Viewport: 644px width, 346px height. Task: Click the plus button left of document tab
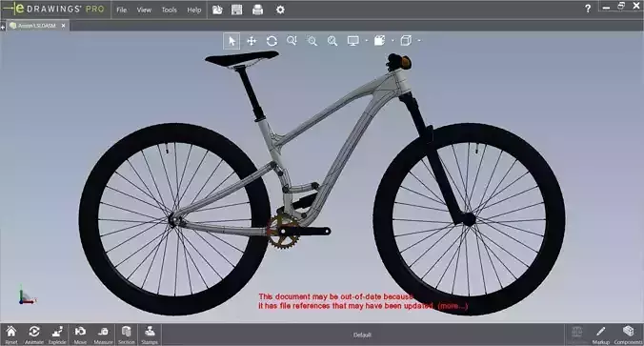(x=3, y=27)
